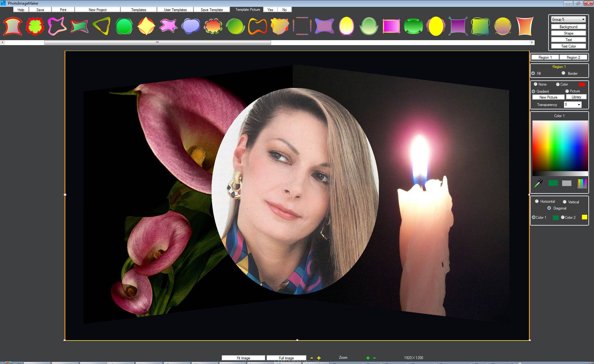The image size is (594, 364).
Task: Start a New Project
Action: click(97, 10)
